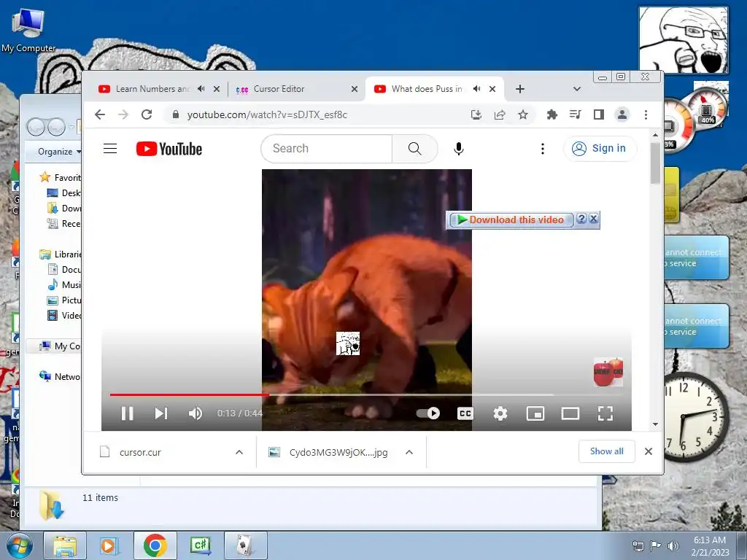Click Show all downloads
Image resolution: width=747 pixels, height=560 pixels.
pos(606,451)
